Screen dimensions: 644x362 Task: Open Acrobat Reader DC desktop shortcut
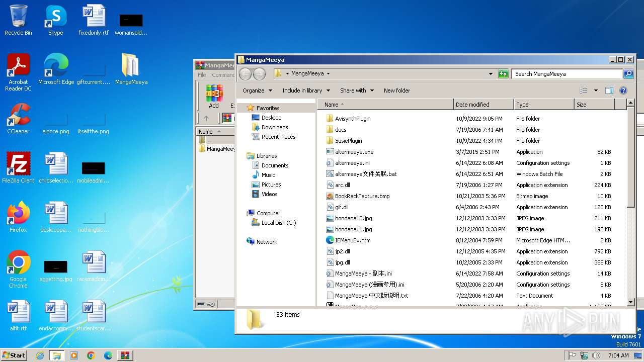(18, 72)
